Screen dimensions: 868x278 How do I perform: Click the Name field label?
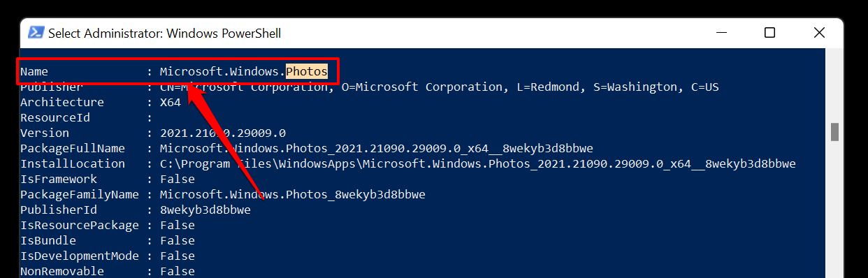coord(34,71)
